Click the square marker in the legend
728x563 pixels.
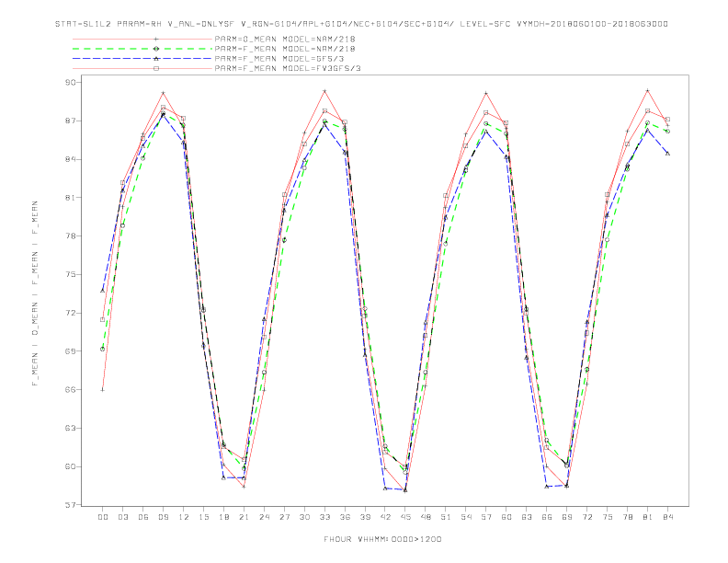(x=156, y=68)
